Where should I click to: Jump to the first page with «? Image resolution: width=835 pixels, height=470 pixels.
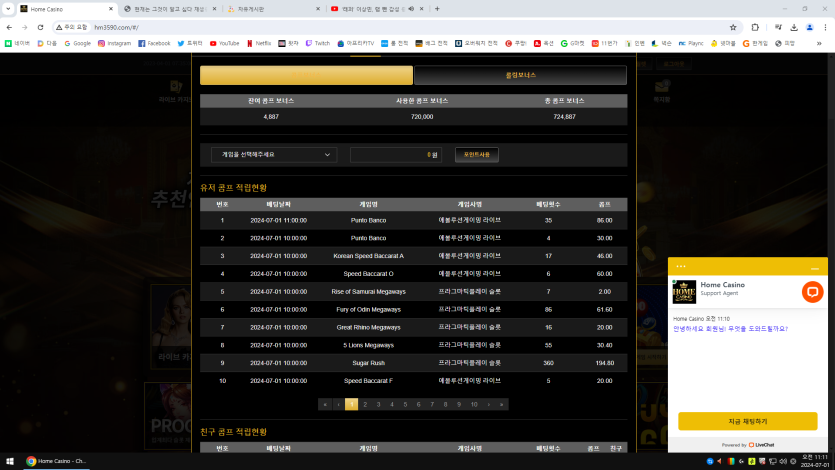pyautogui.click(x=325, y=405)
